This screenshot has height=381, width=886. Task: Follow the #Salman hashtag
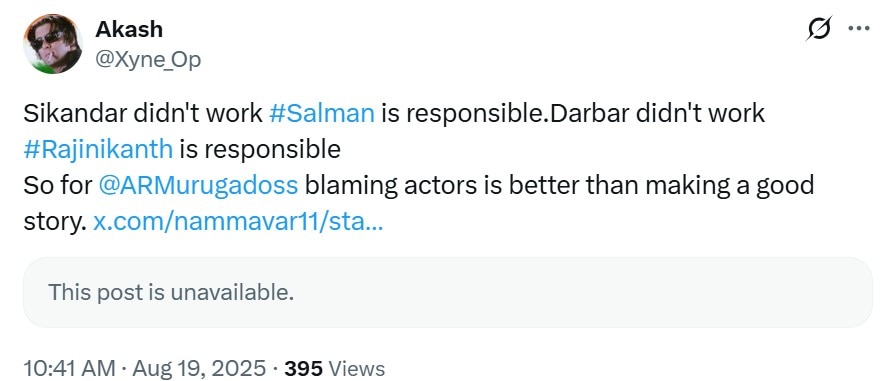coord(322,114)
